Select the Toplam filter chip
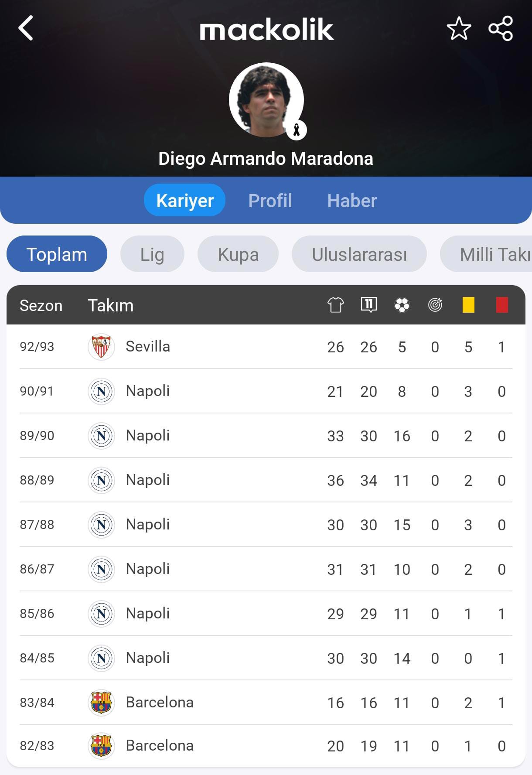Viewport: 532px width, 775px height. 57,254
